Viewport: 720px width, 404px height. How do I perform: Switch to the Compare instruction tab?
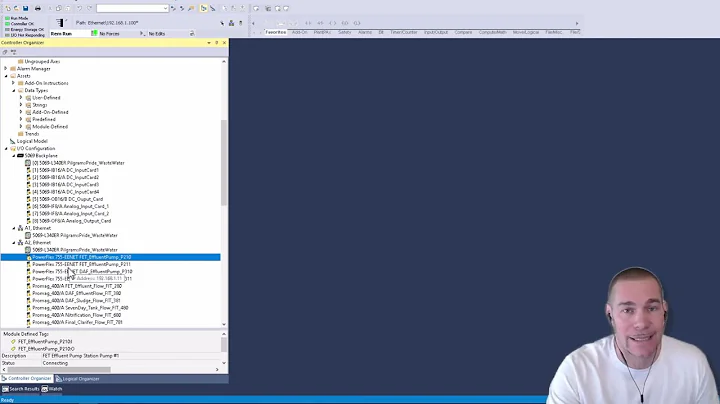pyautogui.click(x=463, y=32)
